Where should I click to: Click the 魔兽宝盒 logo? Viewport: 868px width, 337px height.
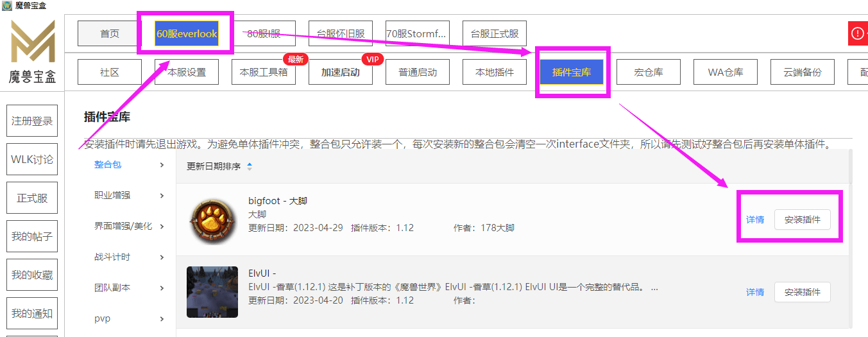(32, 51)
